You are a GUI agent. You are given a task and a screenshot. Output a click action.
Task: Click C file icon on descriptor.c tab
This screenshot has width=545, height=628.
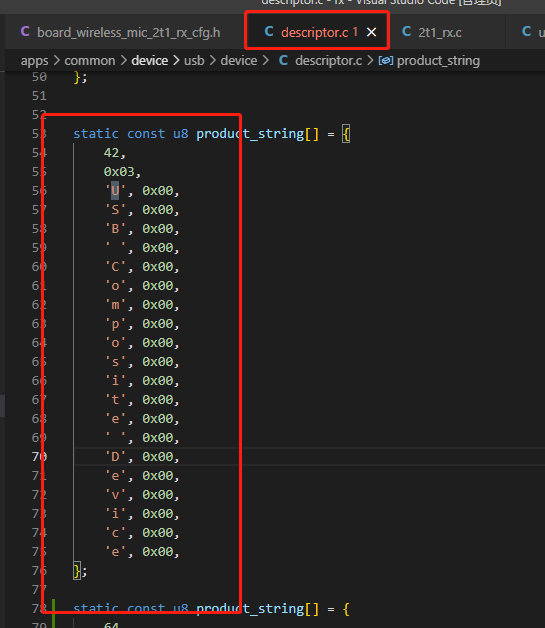click(269, 32)
